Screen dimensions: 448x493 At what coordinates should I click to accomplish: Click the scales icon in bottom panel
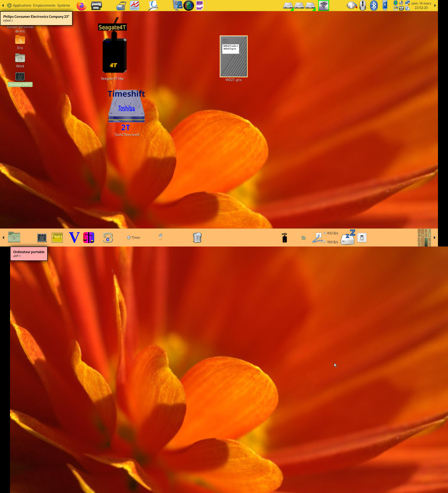click(89, 237)
